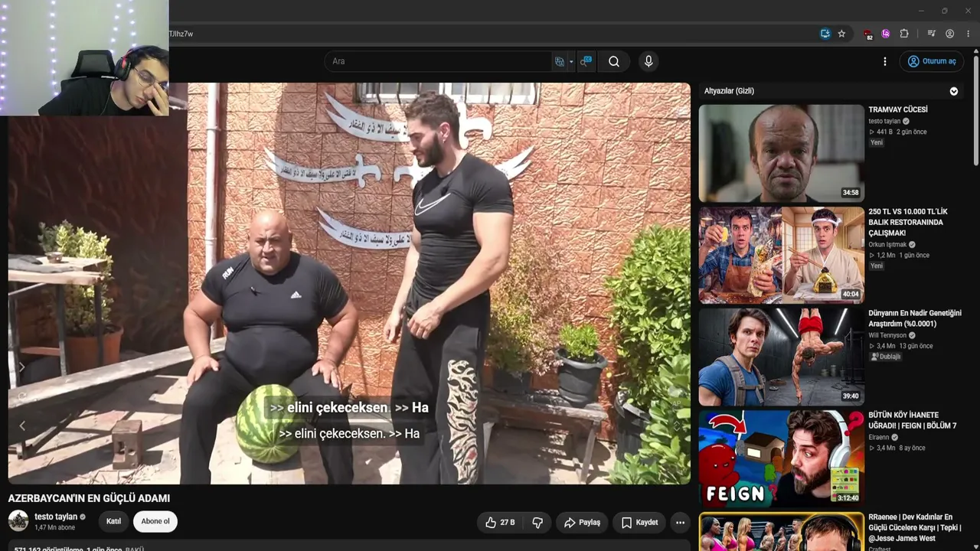980x551 pixels.
Task: Click the webcam overlay thumbnail
Action: pos(84,57)
